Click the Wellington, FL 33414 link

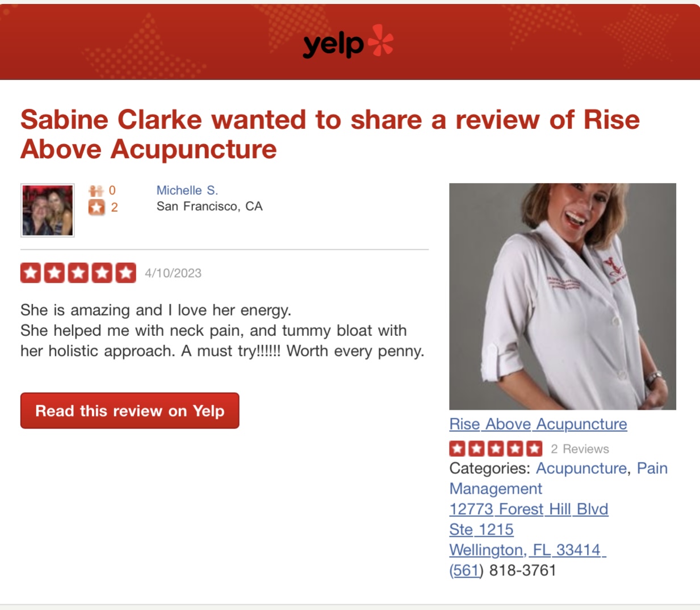(527, 550)
